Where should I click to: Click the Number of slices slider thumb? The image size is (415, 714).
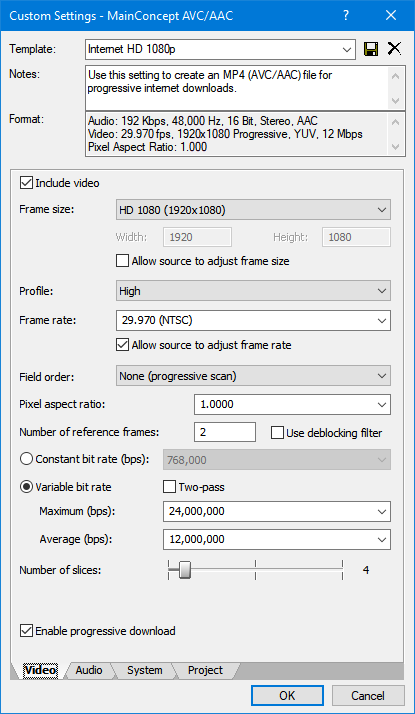184,570
